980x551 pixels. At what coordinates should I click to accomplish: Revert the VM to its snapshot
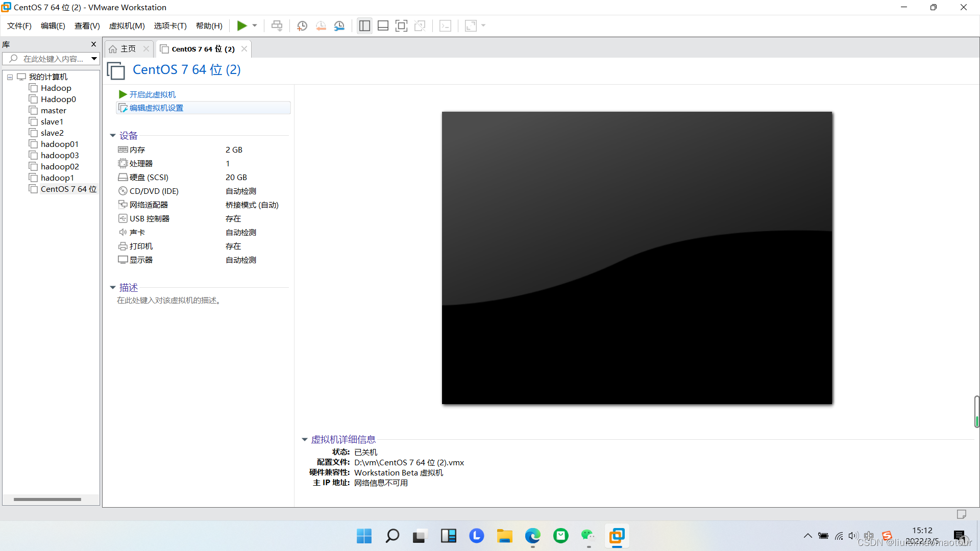[x=321, y=26]
